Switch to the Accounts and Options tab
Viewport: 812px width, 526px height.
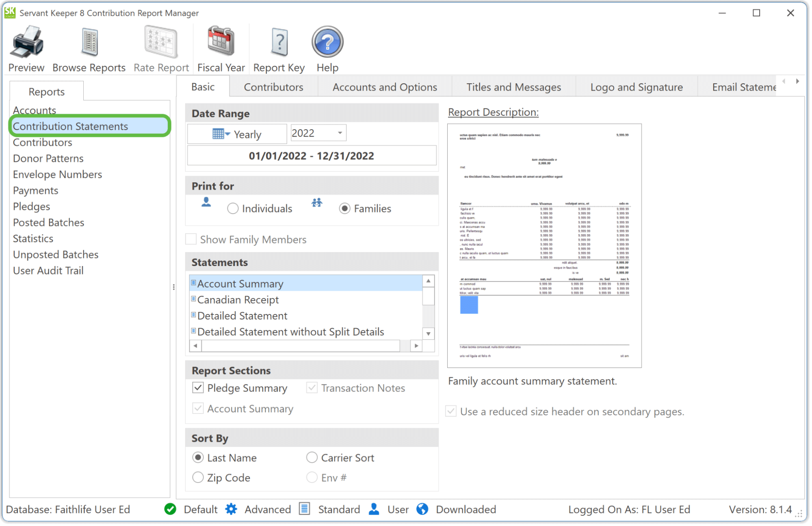tap(384, 87)
